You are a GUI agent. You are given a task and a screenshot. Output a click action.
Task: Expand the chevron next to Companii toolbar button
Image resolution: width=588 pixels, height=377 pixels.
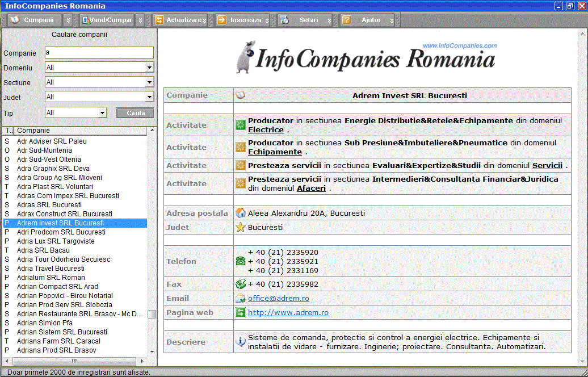coord(68,20)
